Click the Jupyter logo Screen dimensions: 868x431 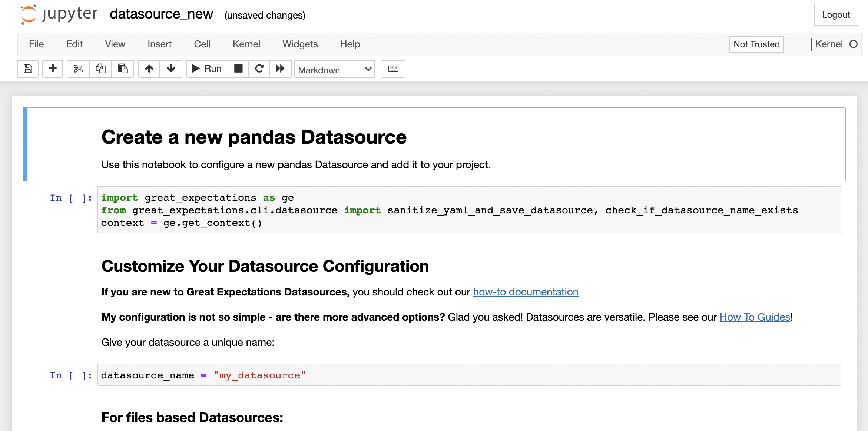59,15
